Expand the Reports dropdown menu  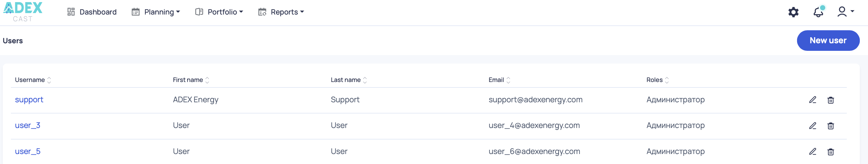pyautogui.click(x=281, y=12)
